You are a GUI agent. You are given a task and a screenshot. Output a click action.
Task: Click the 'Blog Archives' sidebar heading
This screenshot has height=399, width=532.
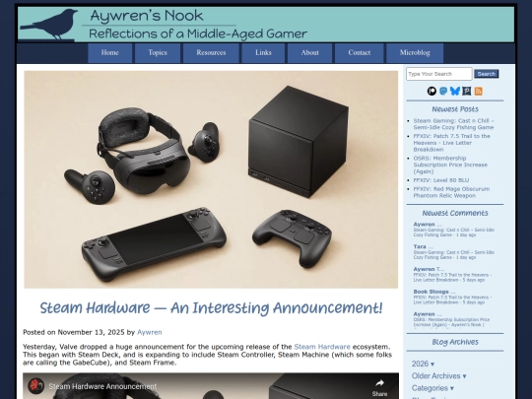(x=455, y=342)
